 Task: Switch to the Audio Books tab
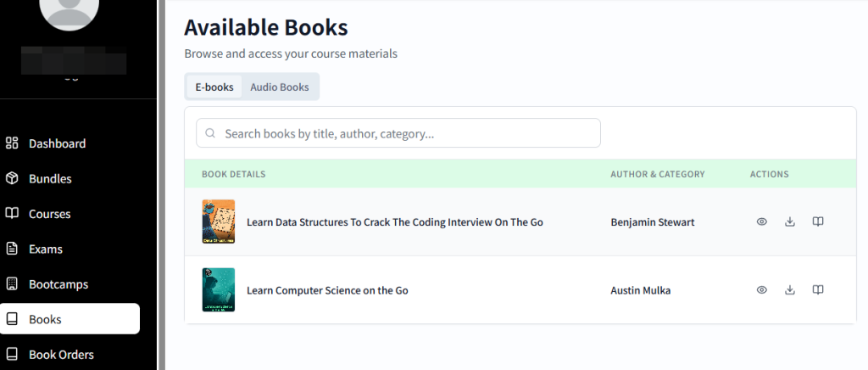279,87
